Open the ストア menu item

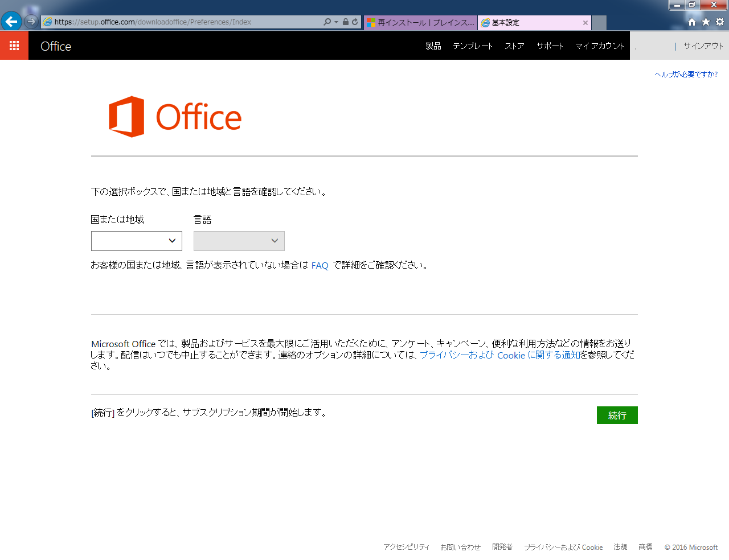coord(514,46)
